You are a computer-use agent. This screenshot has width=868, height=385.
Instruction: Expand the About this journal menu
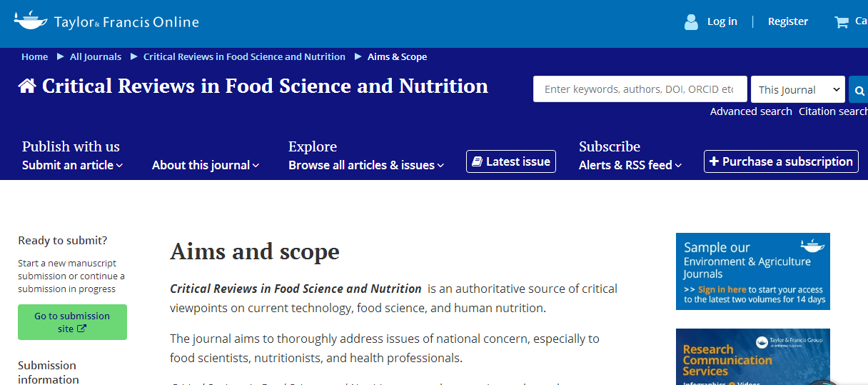click(205, 165)
